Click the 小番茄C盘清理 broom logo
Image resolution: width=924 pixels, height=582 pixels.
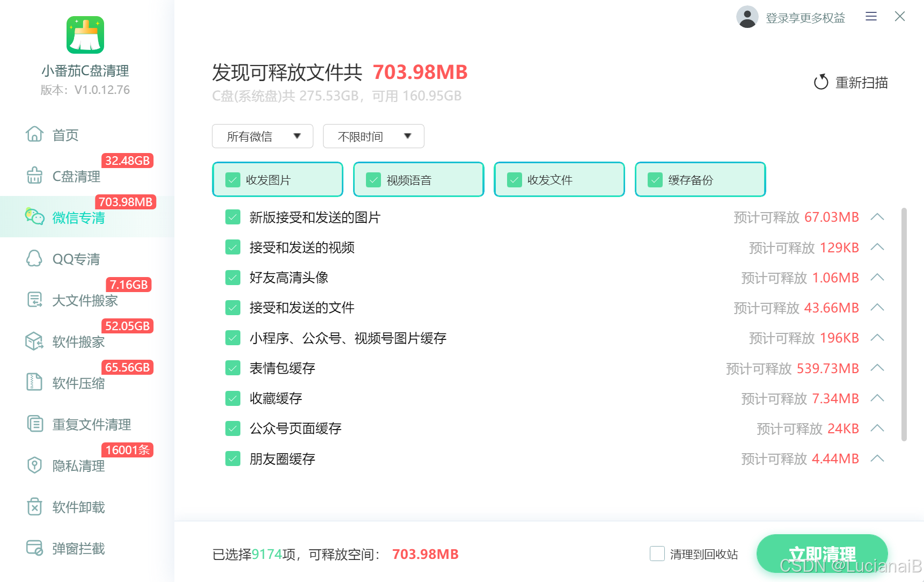click(85, 35)
